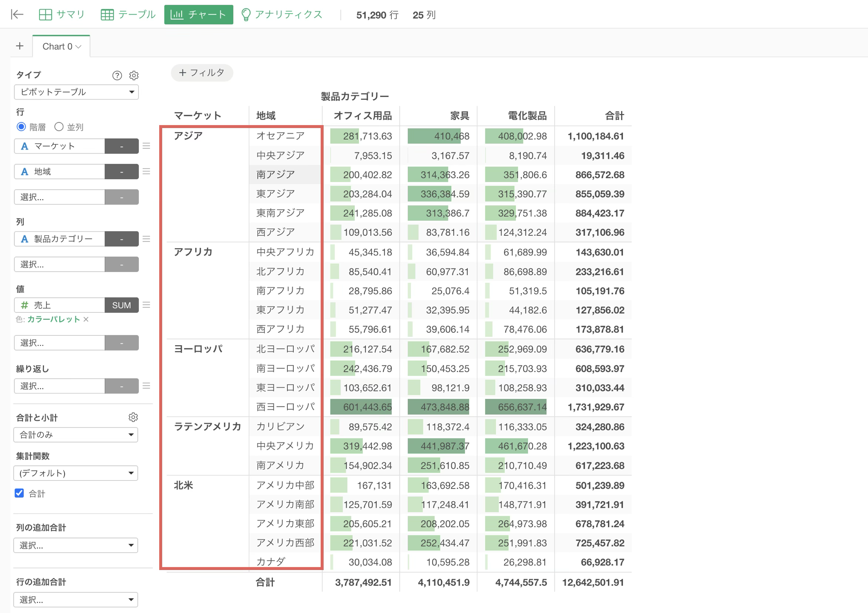Click the 売上 value field selector
This screenshot has width=868, height=613.
[x=59, y=305]
